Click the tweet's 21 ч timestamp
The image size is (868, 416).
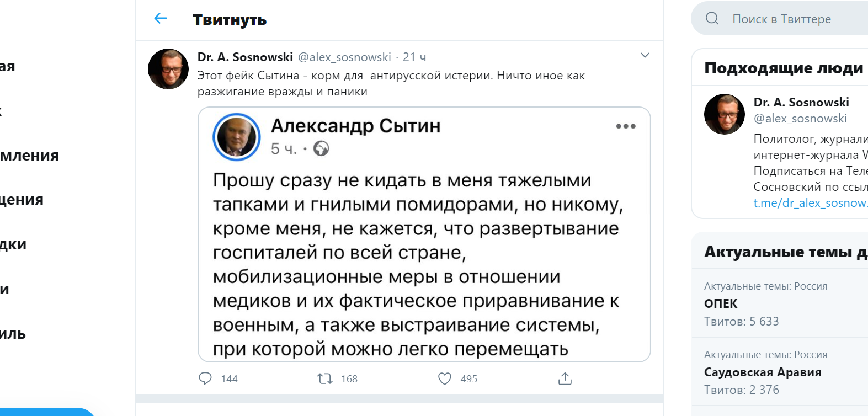[x=414, y=57]
